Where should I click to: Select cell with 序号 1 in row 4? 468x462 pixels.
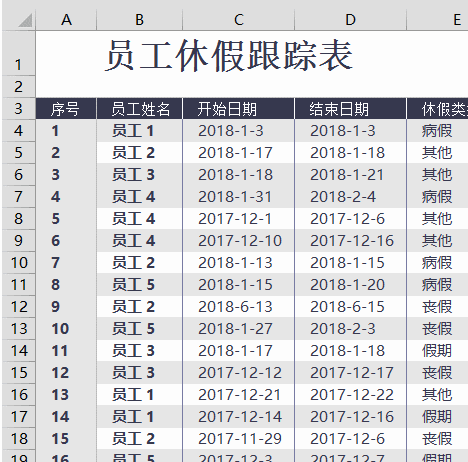(x=66, y=131)
